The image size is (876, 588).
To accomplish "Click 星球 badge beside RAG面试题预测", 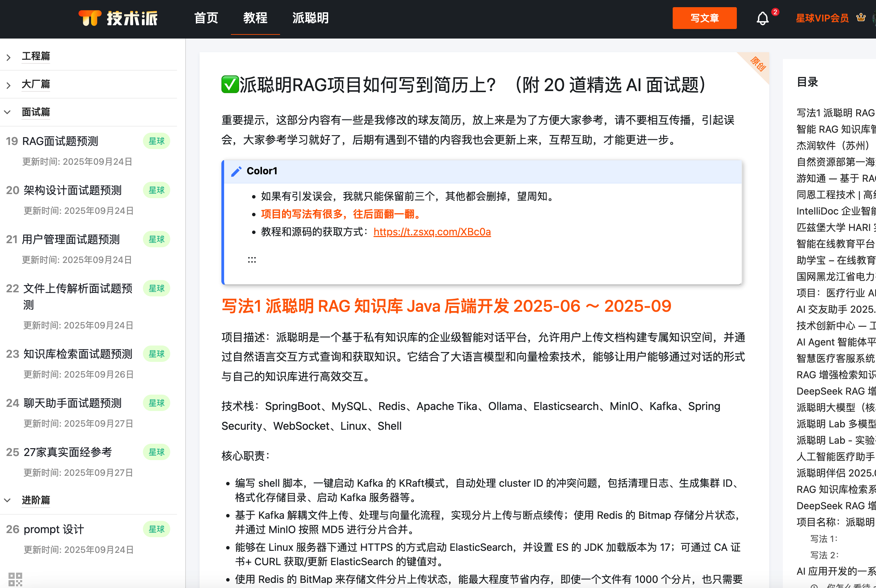I will click(156, 142).
